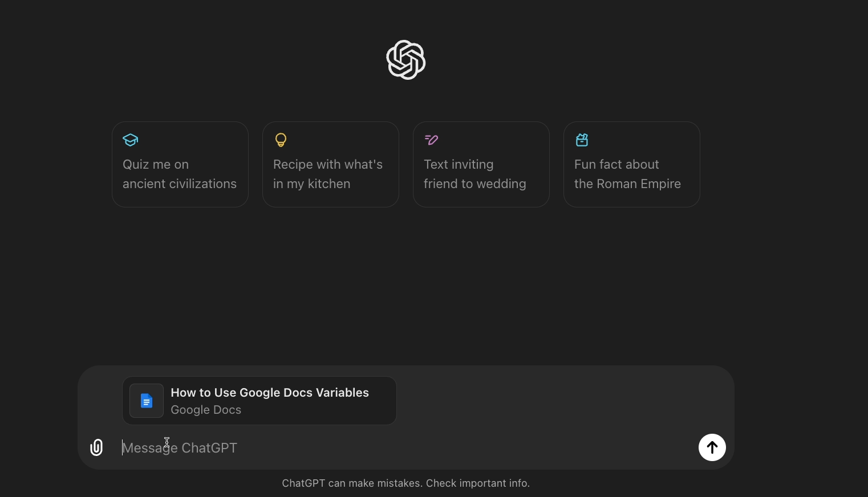This screenshot has height=497, width=868.
Task: Click the graduation cap icon
Action: pyautogui.click(x=131, y=140)
